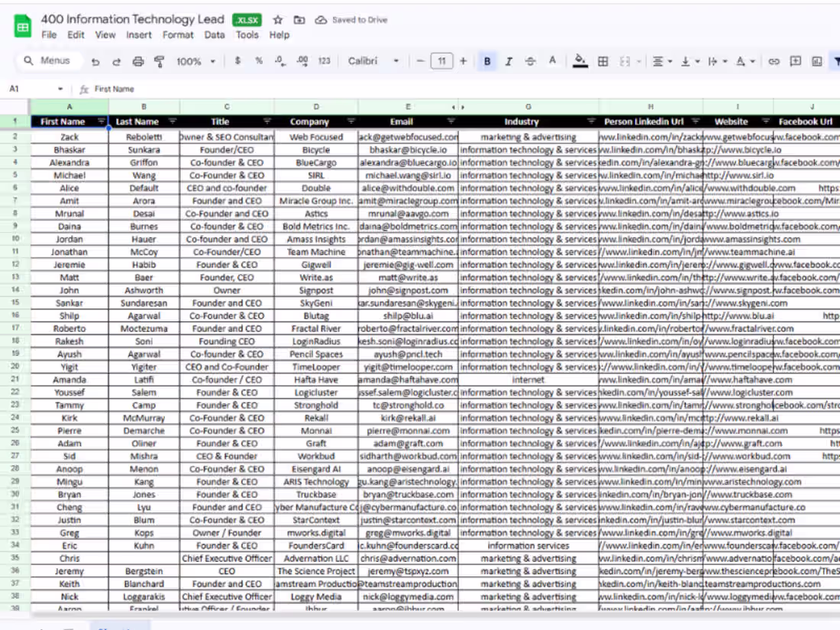Open filter for Last Name column
Screen dimensions: 840x630
[173, 121]
